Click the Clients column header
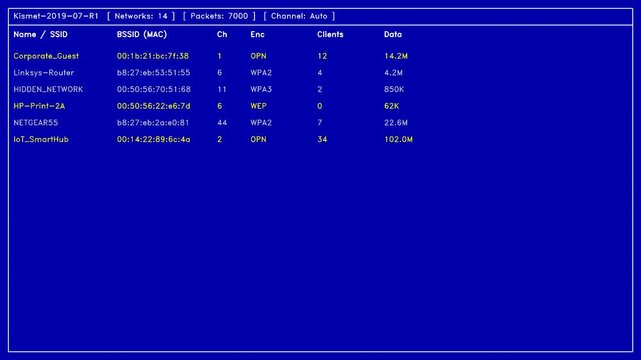The width and height of the screenshot is (641, 360). point(330,35)
